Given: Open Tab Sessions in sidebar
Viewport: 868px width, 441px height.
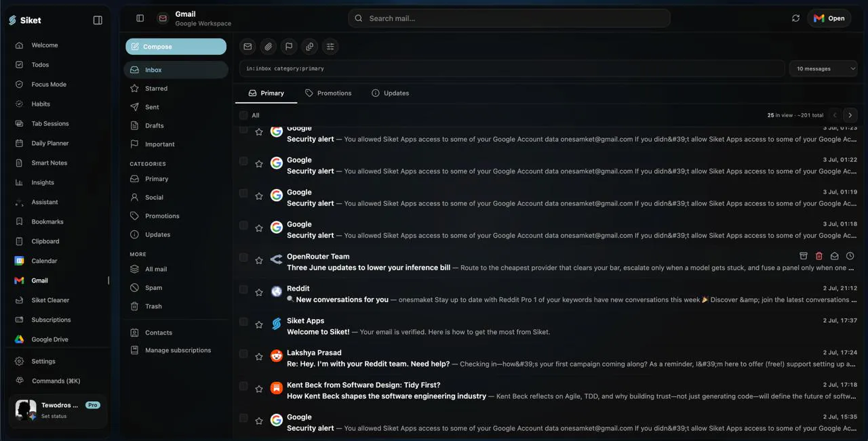Looking at the screenshot, I should tap(59, 124).
